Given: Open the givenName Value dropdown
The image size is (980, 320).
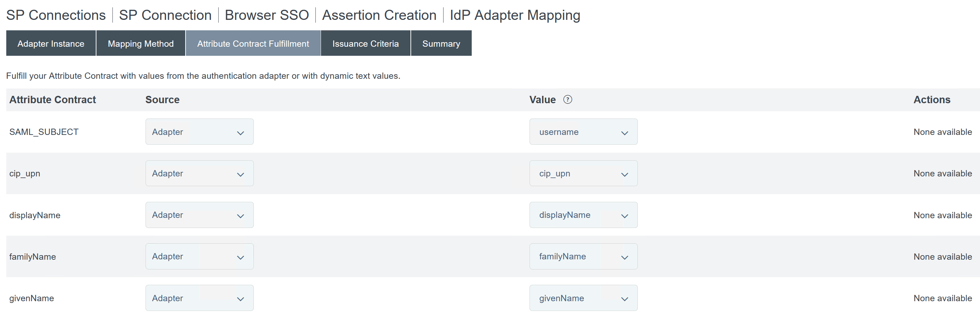Looking at the screenshot, I should [x=583, y=298].
